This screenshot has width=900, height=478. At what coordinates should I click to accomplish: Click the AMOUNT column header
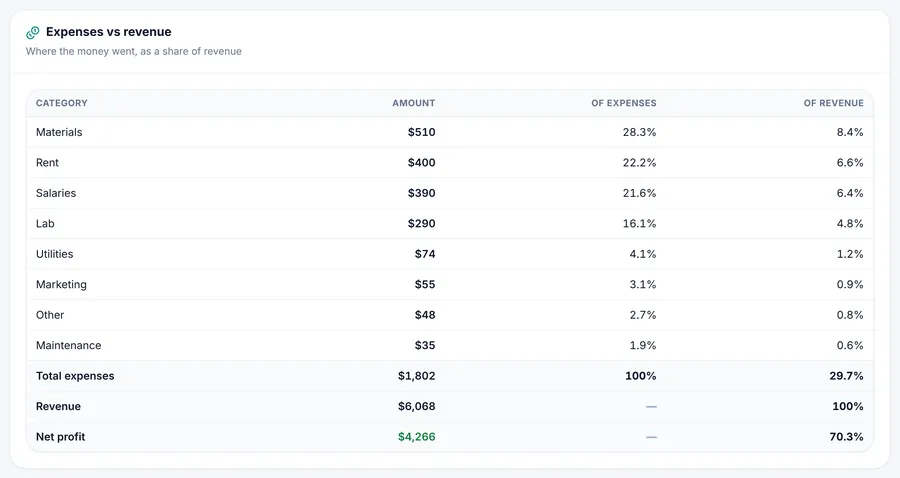[x=413, y=103]
